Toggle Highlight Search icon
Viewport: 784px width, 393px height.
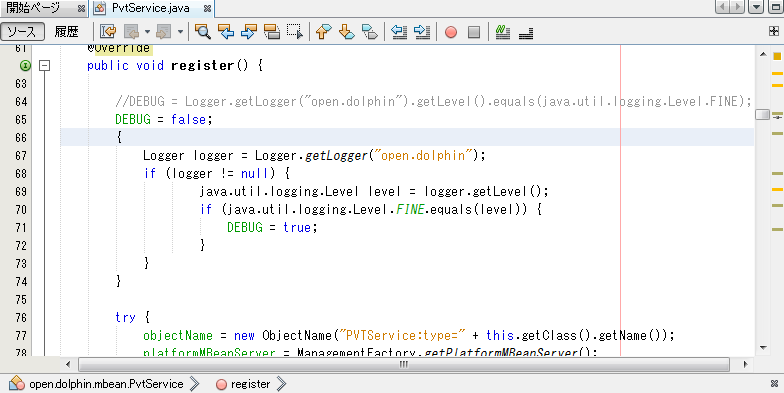click(272, 32)
